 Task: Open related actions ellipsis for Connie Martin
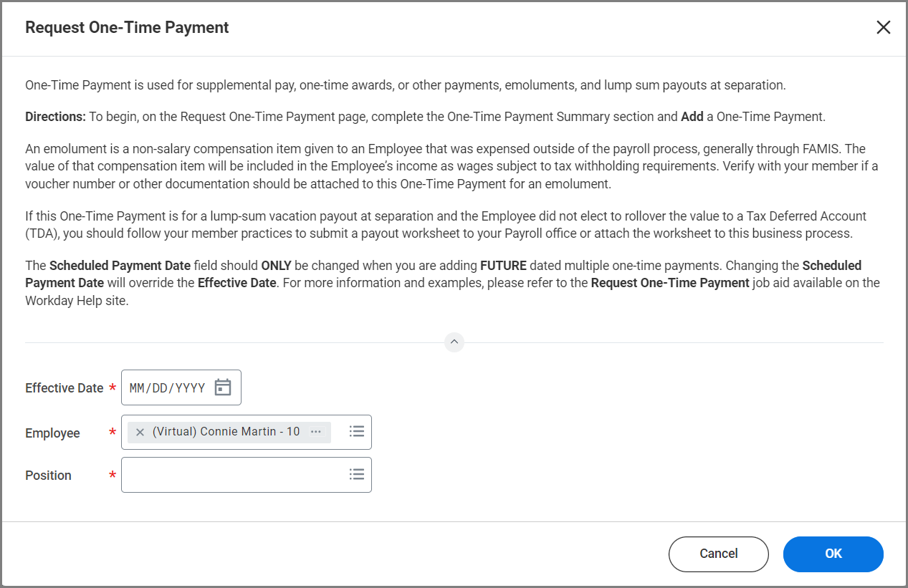coord(315,432)
